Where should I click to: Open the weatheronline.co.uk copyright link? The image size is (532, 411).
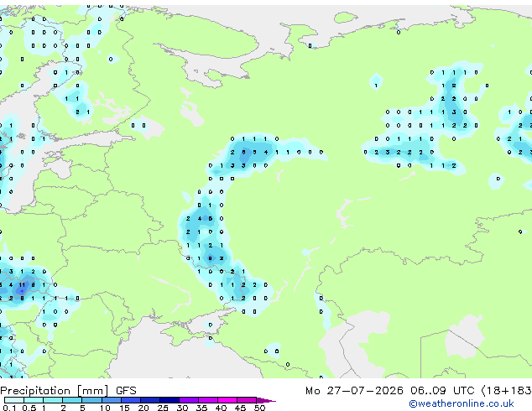462,403
